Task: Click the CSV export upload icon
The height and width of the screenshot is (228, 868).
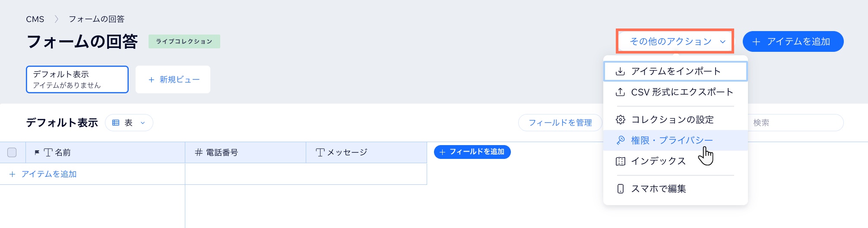Action: pos(620,92)
